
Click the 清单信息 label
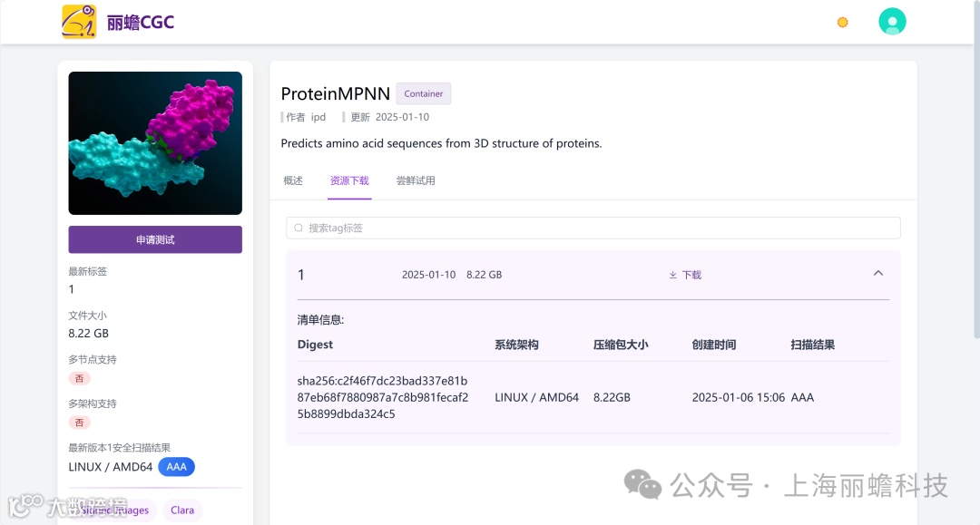[x=320, y=320]
